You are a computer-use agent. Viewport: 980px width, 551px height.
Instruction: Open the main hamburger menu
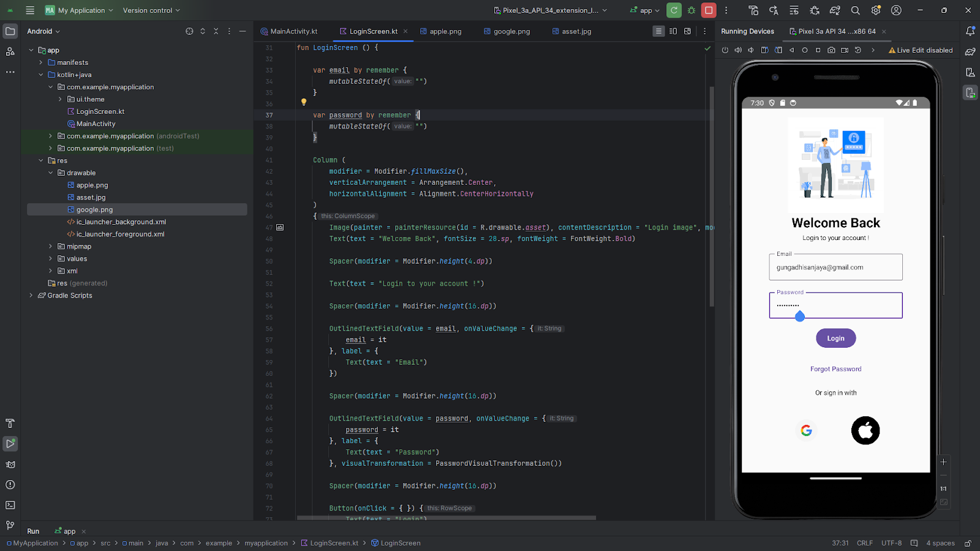coord(30,10)
